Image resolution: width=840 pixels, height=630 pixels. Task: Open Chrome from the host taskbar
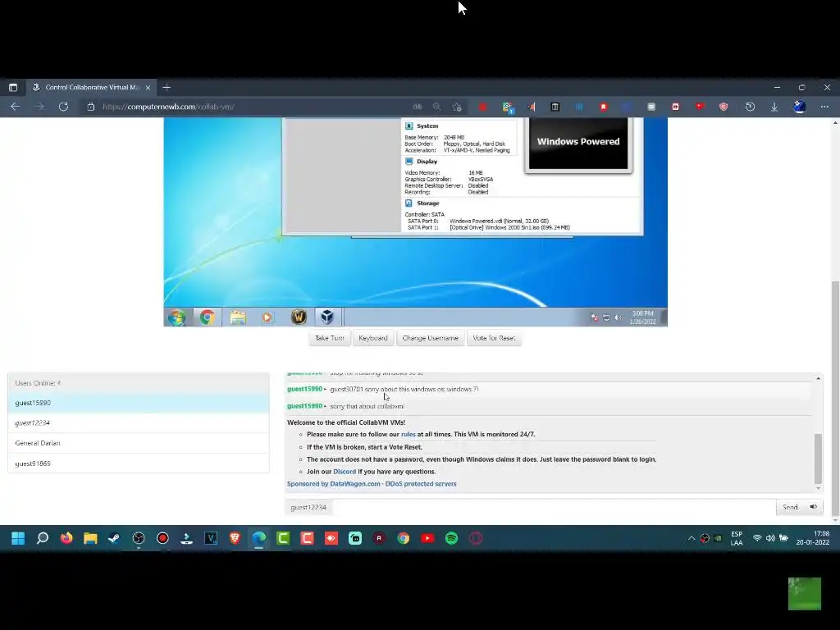pyautogui.click(x=404, y=538)
